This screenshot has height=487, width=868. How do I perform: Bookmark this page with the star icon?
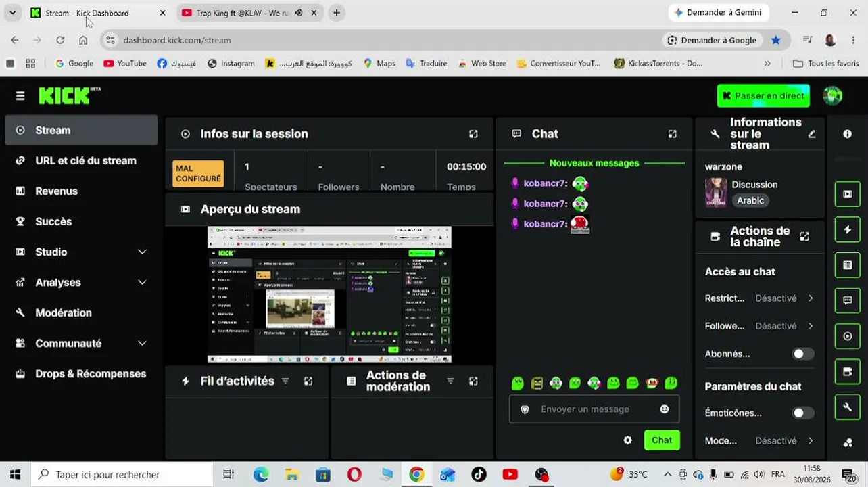[x=776, y=40]
